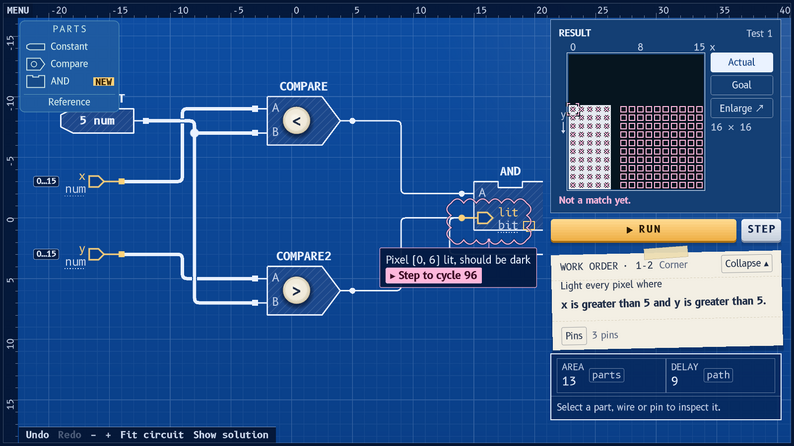Click the STEP button

click(x=761, y=229)
